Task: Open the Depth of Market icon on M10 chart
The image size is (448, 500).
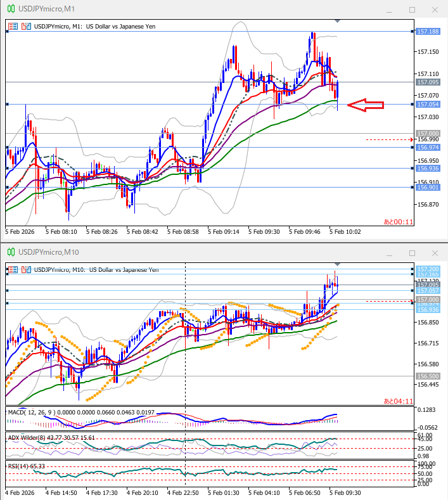Action: pos(26,269)
